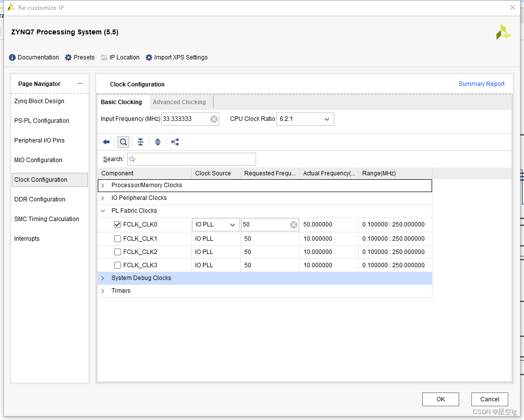
Task: Click the tree hierarchy view toolbar icon
Action: (175, 142)
